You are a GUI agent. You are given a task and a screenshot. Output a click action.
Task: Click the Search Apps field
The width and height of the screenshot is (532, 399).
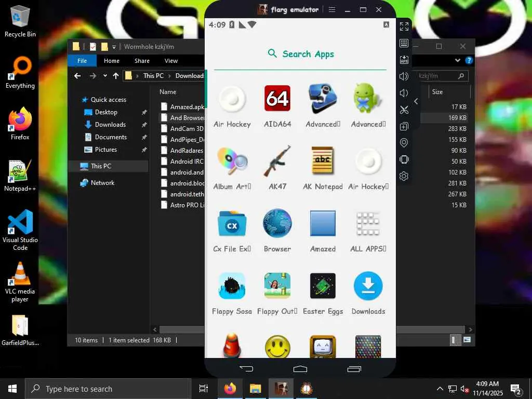pos(300,54)
